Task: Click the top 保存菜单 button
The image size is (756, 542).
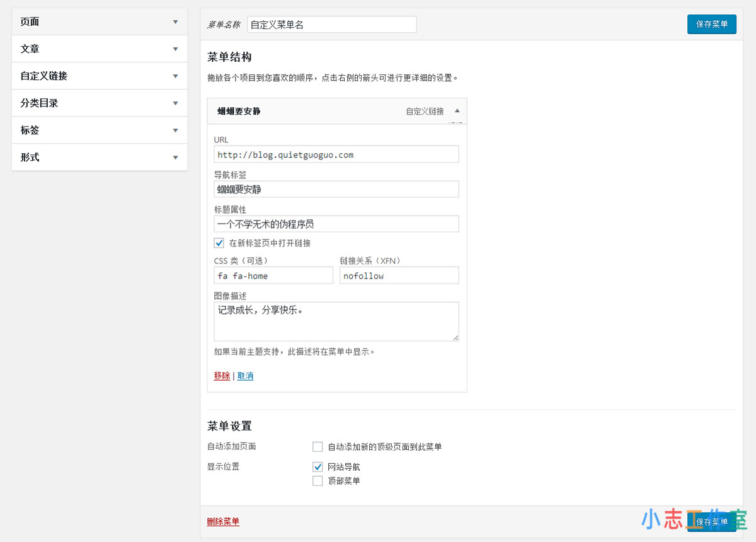Action: click(x=712, y=25)
